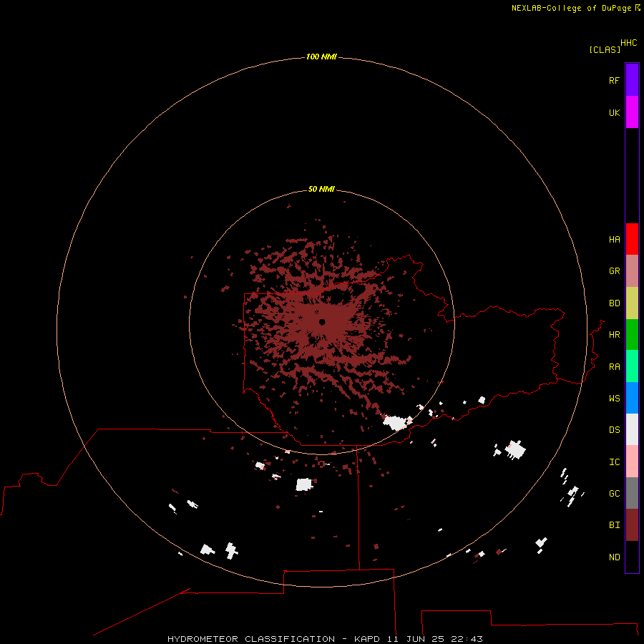Click the [CLAS] units label
The width and height of the screenshot is (644, 644).
[605, 49]
